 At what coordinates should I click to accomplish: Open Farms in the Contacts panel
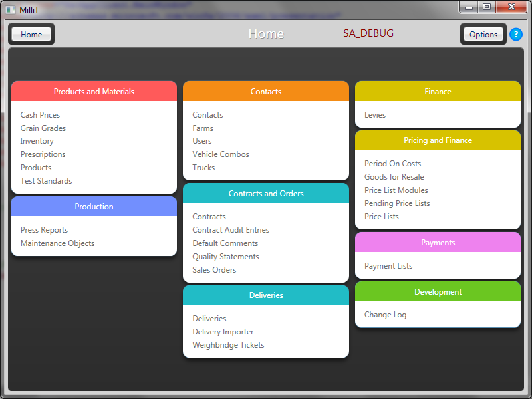(x=203, y=128)
